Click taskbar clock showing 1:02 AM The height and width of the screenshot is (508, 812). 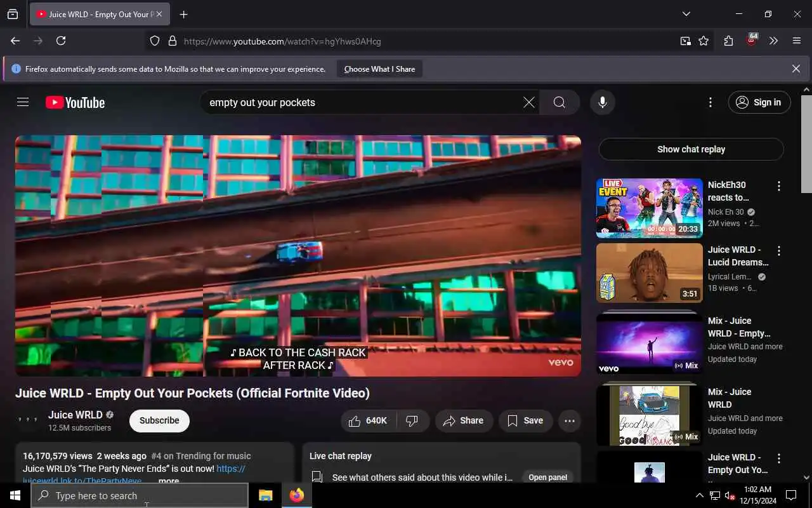click(757, 495)
